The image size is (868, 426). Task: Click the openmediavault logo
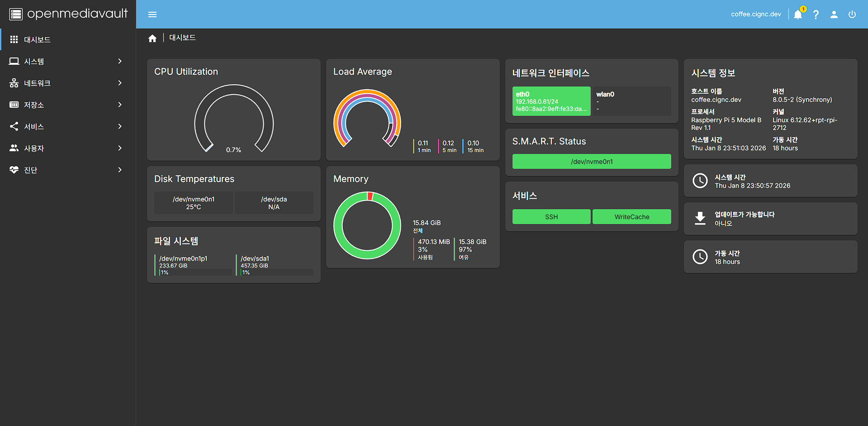pyautogui.click(x=68, y=14)
